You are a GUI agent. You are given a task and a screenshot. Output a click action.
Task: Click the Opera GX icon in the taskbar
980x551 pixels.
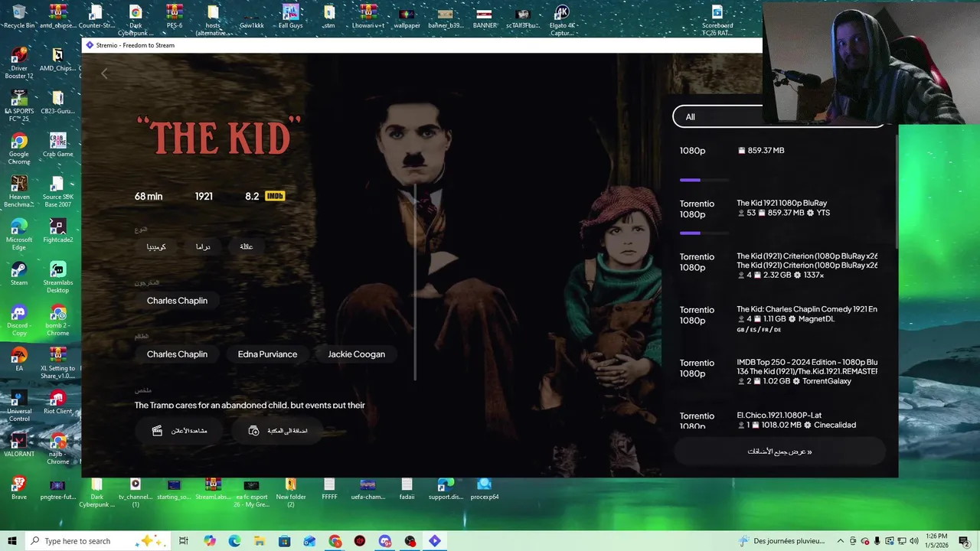tap(360, 541)
